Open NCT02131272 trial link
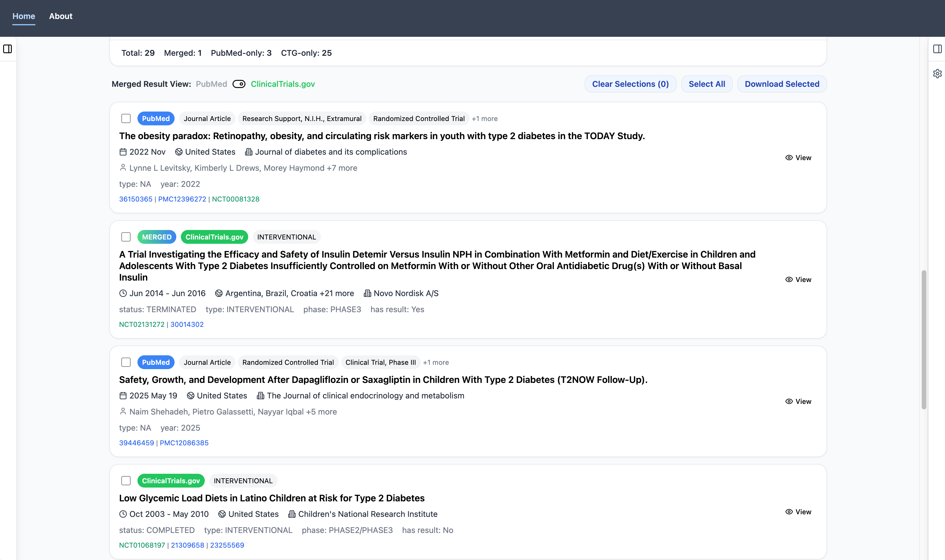This screenshot has width=945, height=560. (142, 325)
